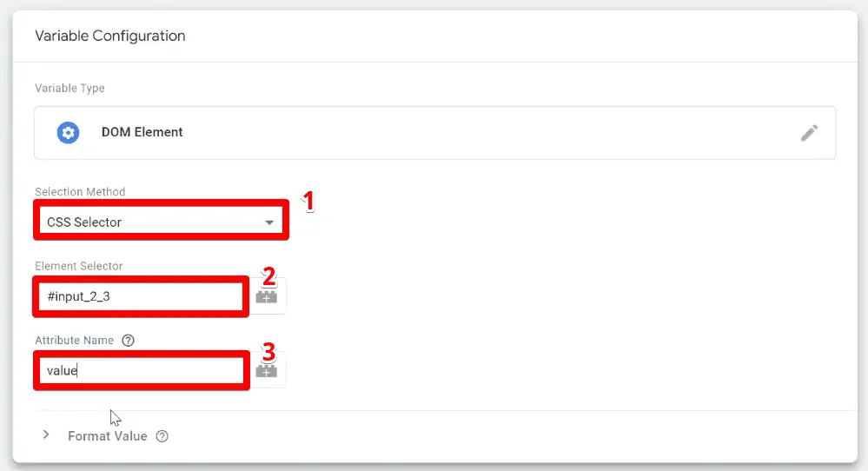868x471 pixels.
Task: Click the Attribute Name label text
Action: click(74, 341)
